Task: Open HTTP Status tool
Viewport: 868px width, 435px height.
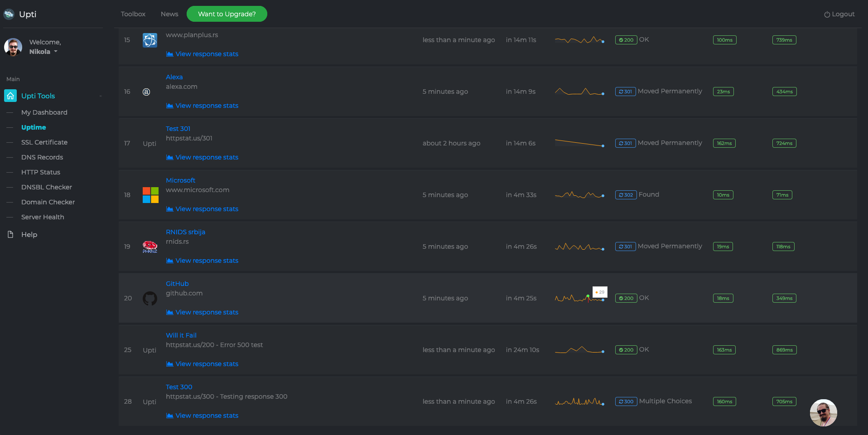Action: tap(41, 172)
